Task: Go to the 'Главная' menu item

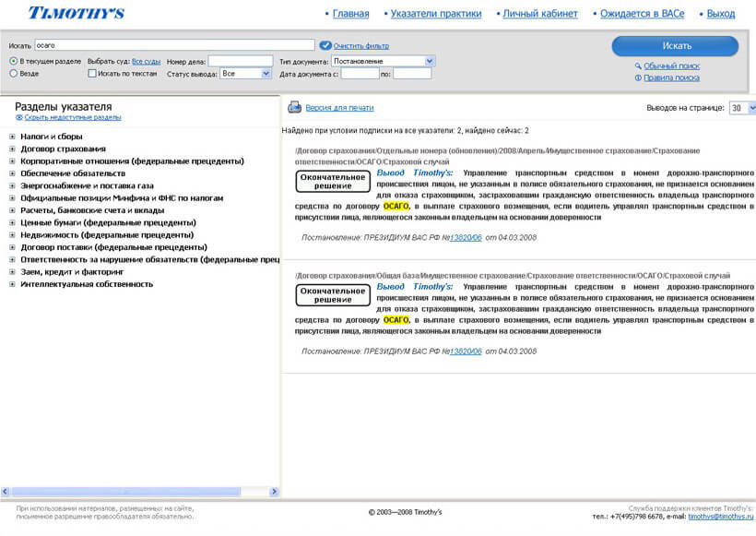Action: pos(350,14)
